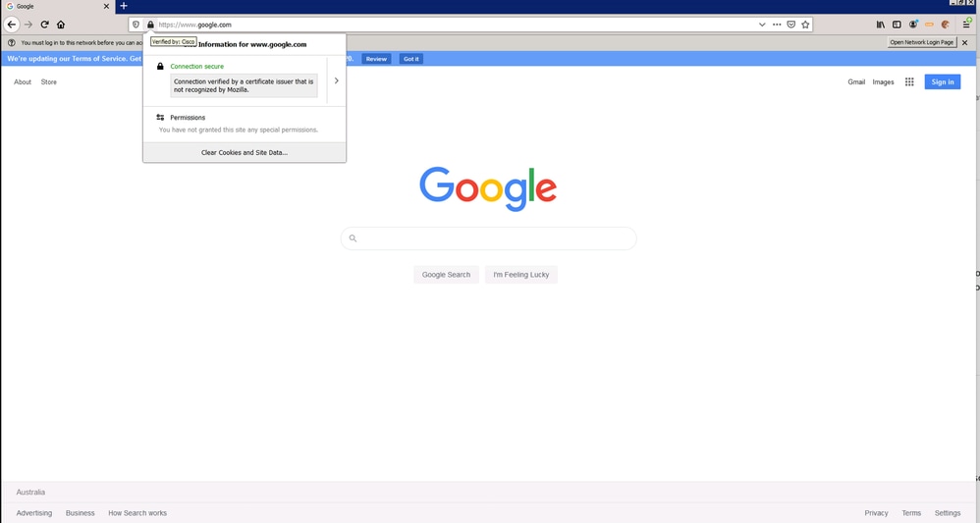Show connection details arrow
980x523 pixels.
coord(336,80)
